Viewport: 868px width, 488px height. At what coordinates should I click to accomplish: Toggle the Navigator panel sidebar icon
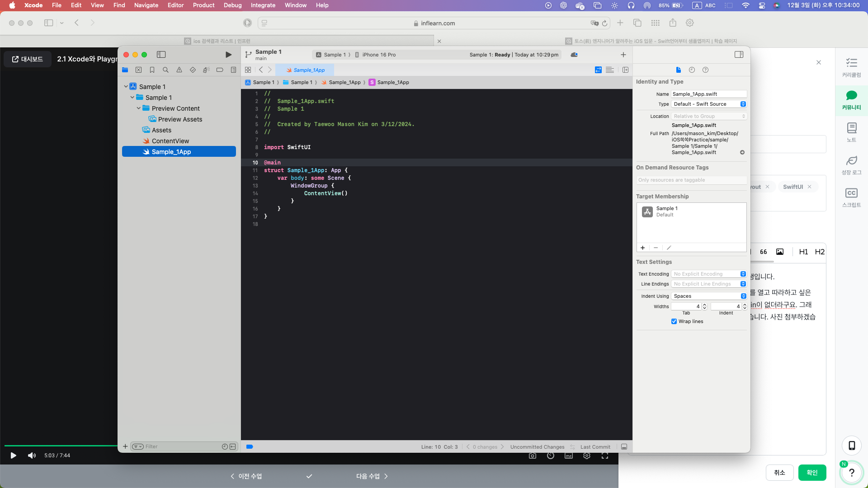161,54
